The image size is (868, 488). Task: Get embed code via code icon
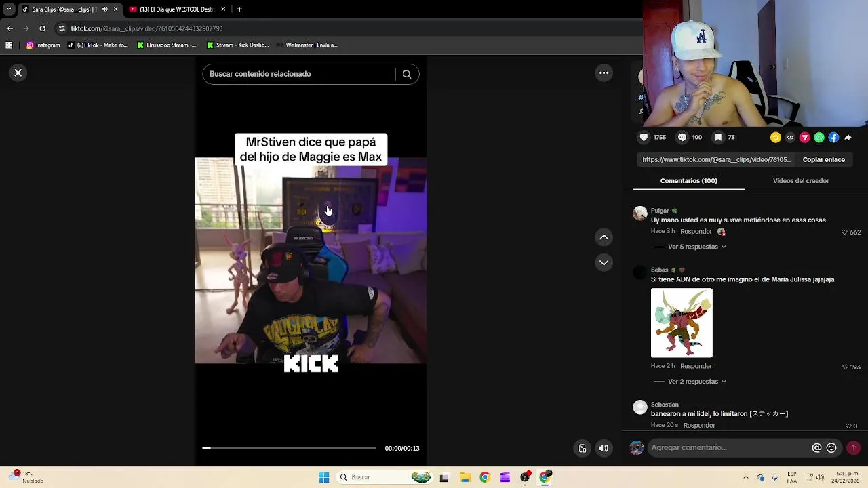tap(790, 138)
